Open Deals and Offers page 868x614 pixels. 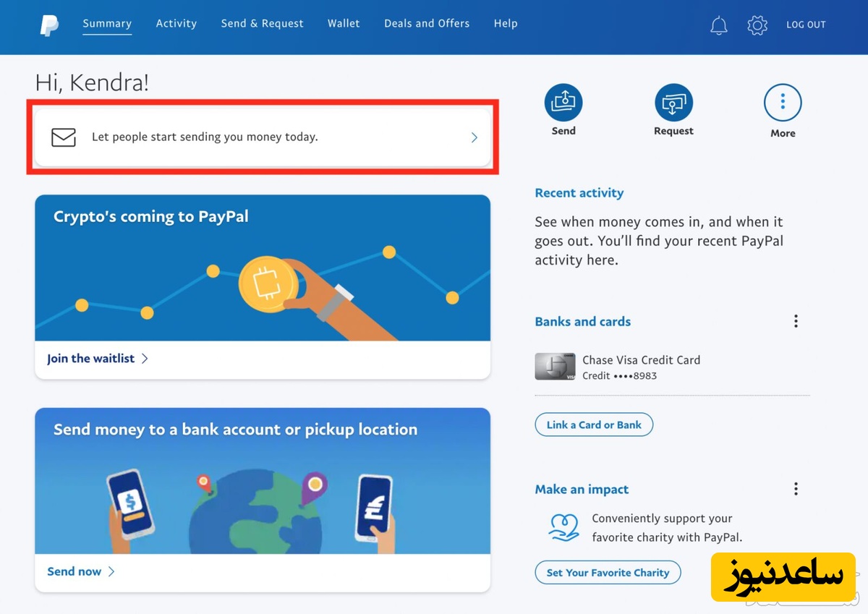pyautogui.click(x=426, y=24)
